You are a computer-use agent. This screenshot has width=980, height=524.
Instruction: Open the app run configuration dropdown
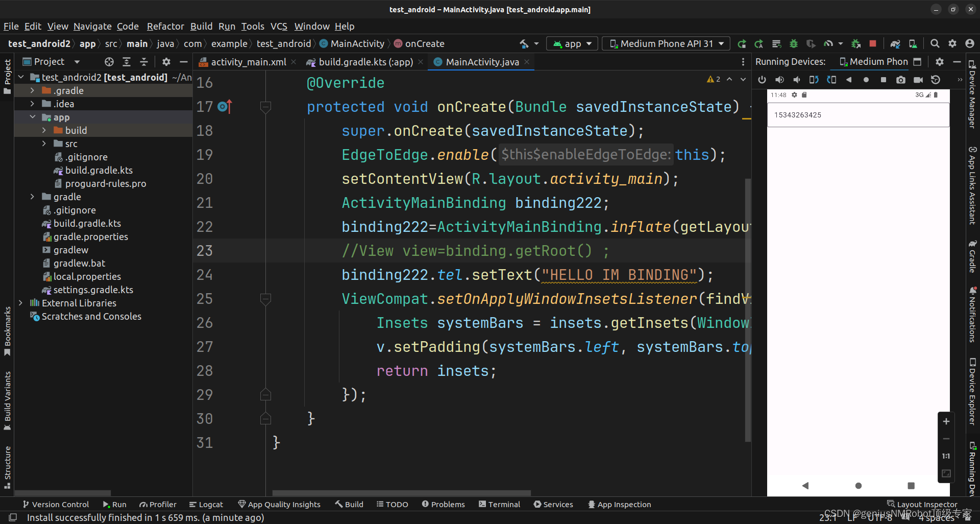pos(572,43)
